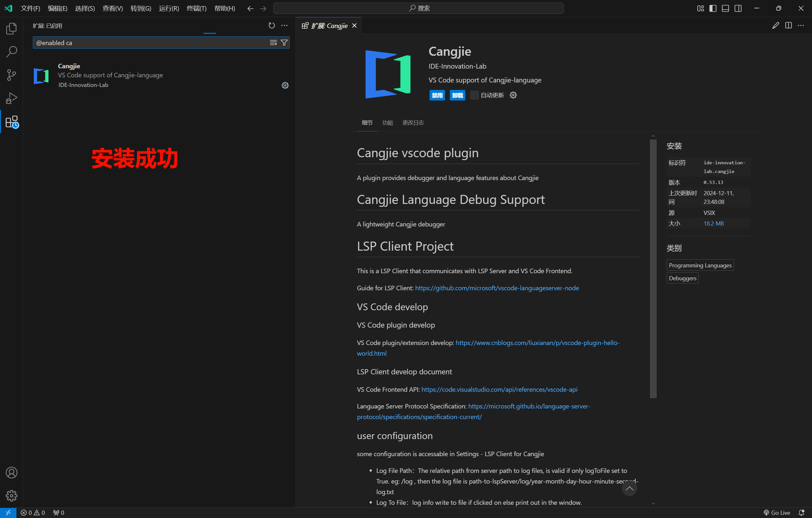This screenshot has width=812, height=518.
Task: Click the blue 卸载 button
Action: click(457, 95)
